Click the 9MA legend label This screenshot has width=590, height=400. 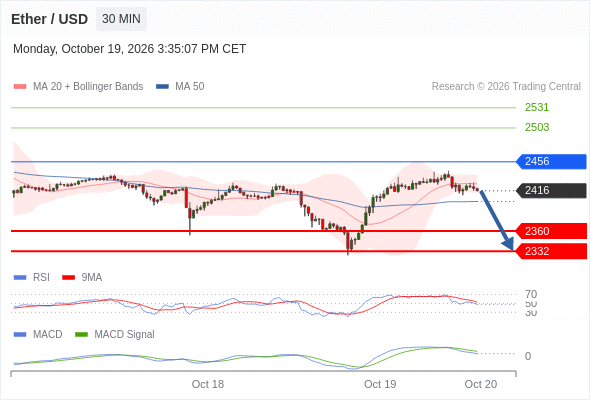[92, 278]
